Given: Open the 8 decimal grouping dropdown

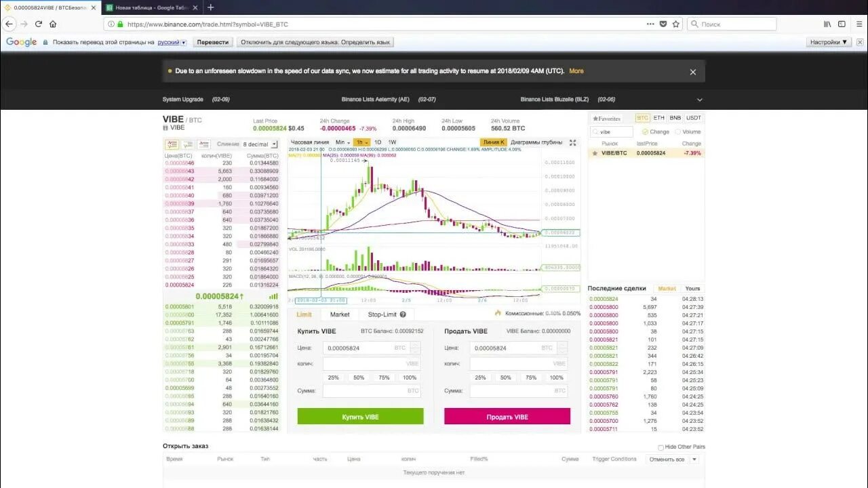Looking at the screenshot, I should point(260,144).
